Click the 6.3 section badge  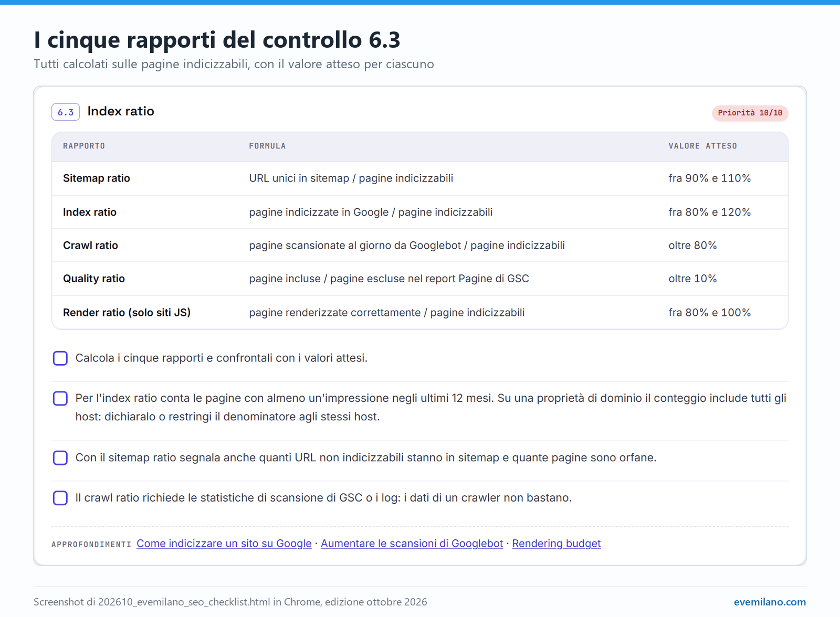pos(66,112)
